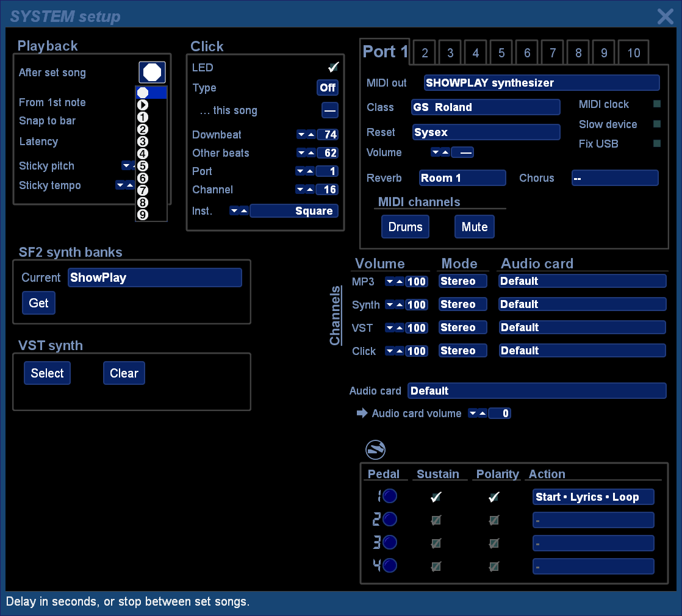Viewport: 682px width, 616px height.
Task: Enable the MIDI clock option
Action: [657, 104]
